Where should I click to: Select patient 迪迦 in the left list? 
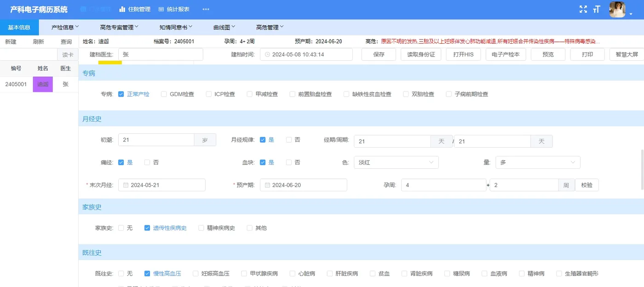click(42, 84)
